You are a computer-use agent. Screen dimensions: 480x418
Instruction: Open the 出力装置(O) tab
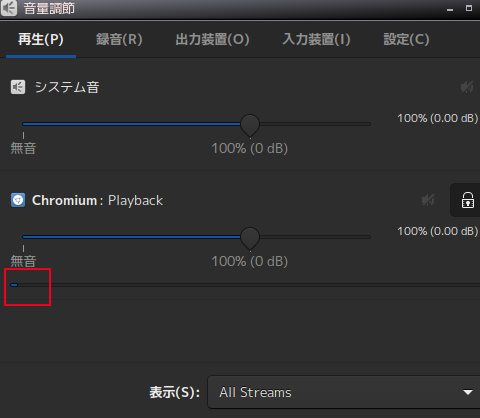[212, 39]
